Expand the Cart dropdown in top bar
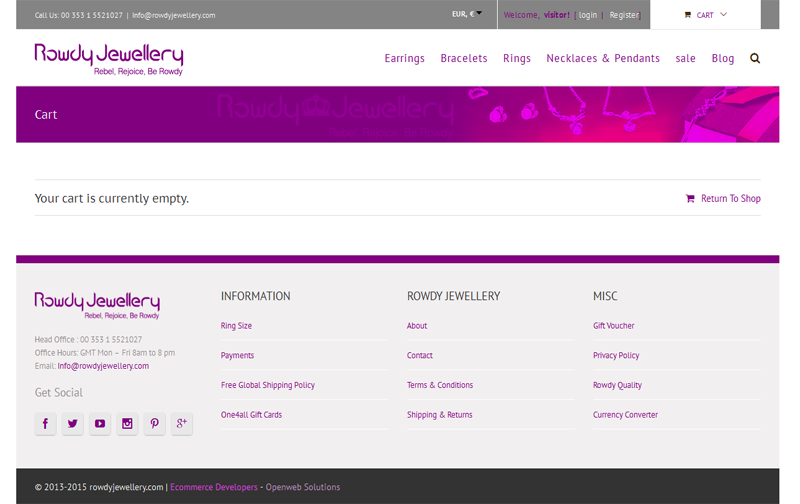The image size is (800, 504). 705,15
